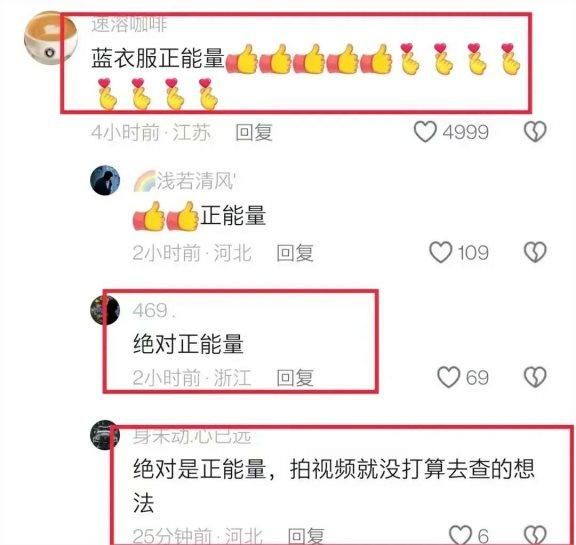
Task: Select comment text 绝对是正能量，拍视频就没打算去查的想法
Action: click(x=334, y=486)
